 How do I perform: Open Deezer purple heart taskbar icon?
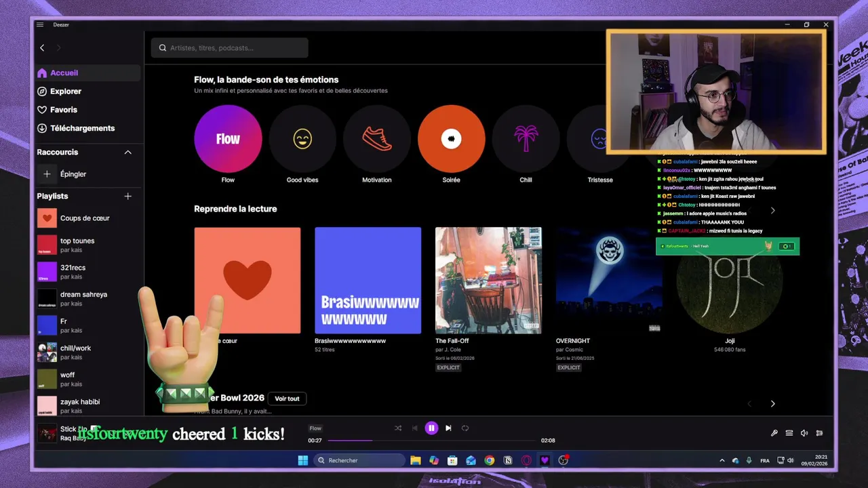[544, 460]
